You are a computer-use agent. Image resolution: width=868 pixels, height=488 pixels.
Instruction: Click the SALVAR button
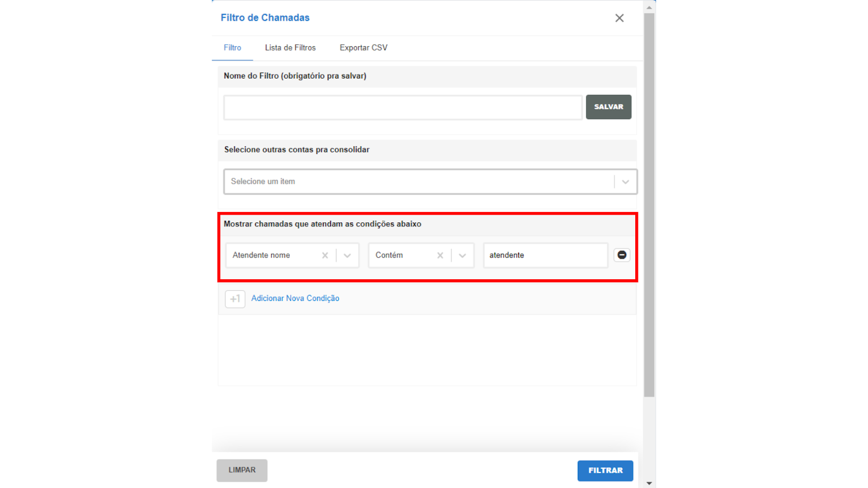pyautogui.click(x=608, y=107)
